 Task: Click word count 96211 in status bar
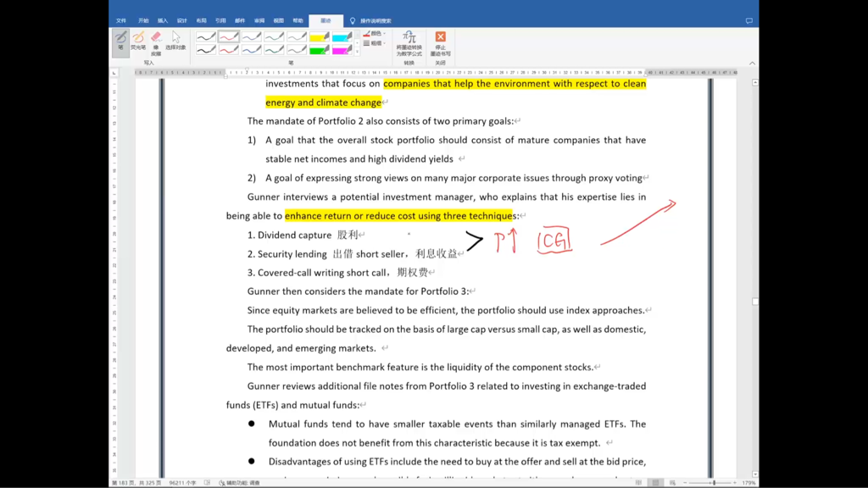tap(183, 483)
